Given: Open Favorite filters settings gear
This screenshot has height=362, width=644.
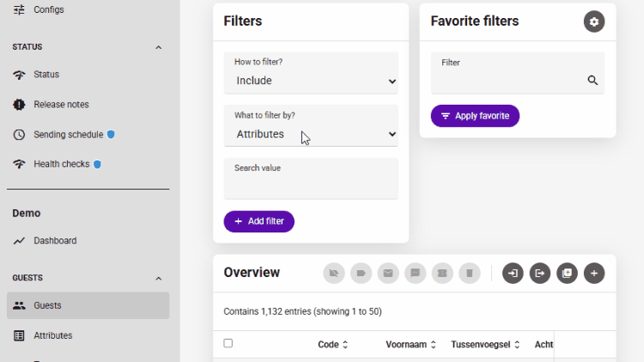Looking at the screenshot, I should 594,21.
